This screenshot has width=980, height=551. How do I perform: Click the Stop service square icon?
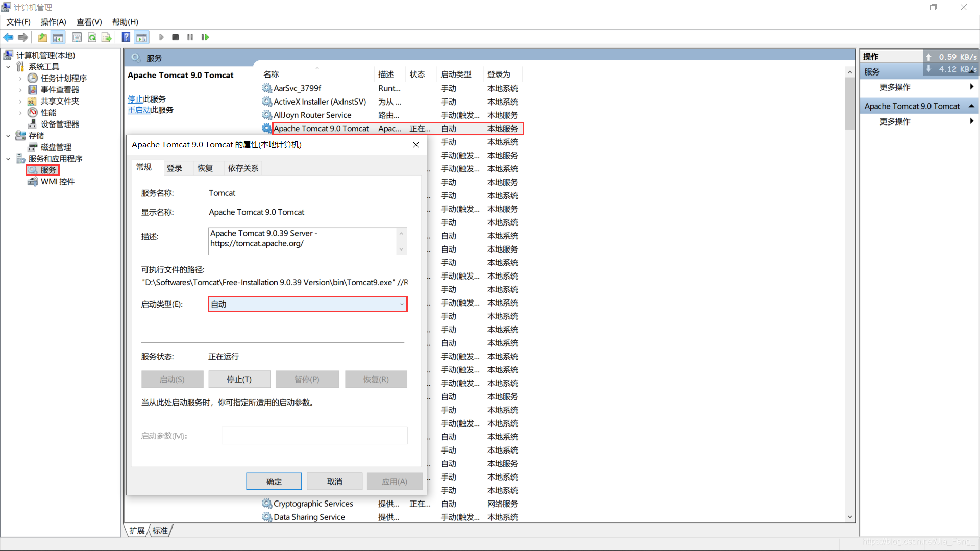coord(176,37)
